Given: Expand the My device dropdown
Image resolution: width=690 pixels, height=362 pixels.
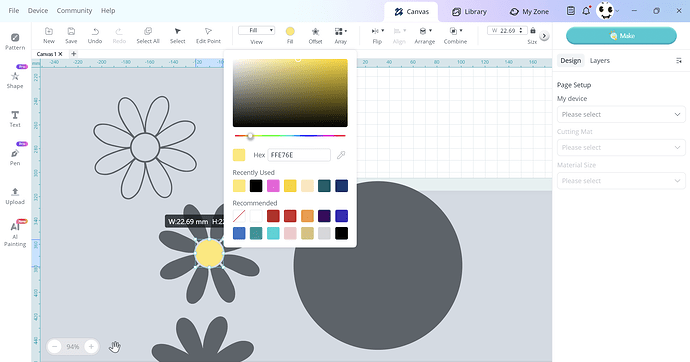Looking at the screenshot, I should point(621,114).
